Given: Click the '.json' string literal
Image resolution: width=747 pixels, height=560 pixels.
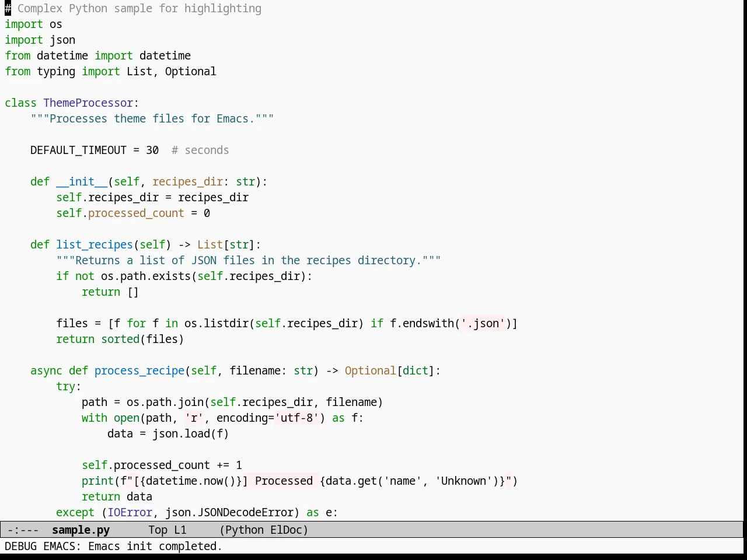Looking at the screenshot, I should [483, 323].
